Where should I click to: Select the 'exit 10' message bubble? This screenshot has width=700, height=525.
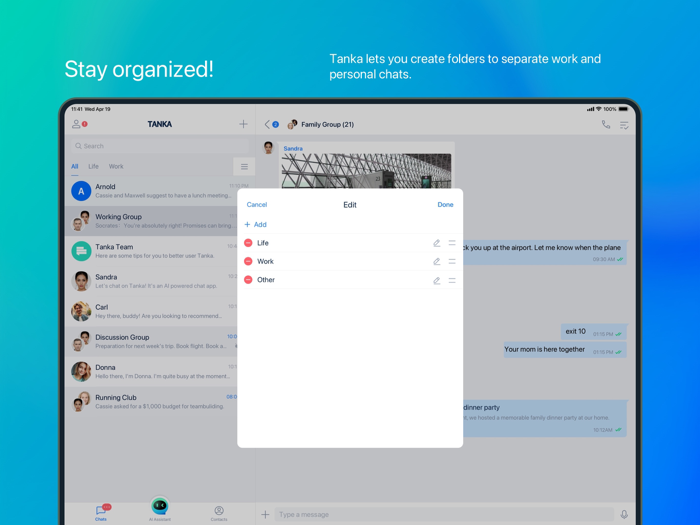(594, 332)
